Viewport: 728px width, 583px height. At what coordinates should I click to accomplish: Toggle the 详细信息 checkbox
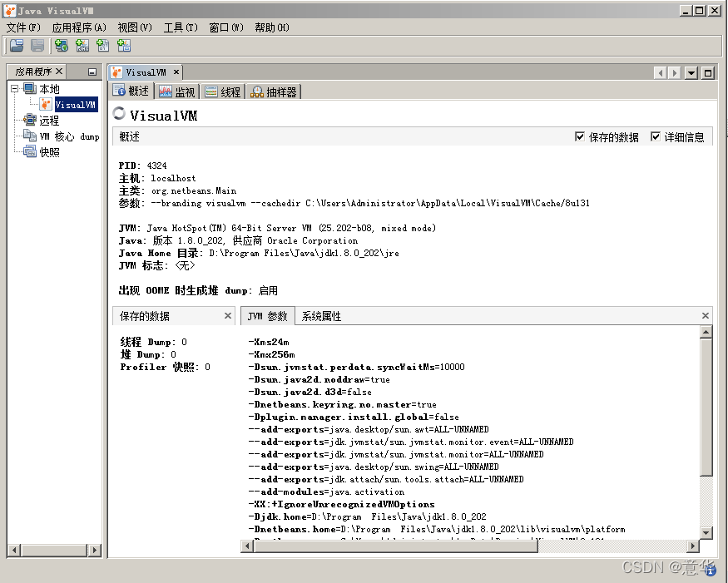pyautogui.click(x=655, y=136)
